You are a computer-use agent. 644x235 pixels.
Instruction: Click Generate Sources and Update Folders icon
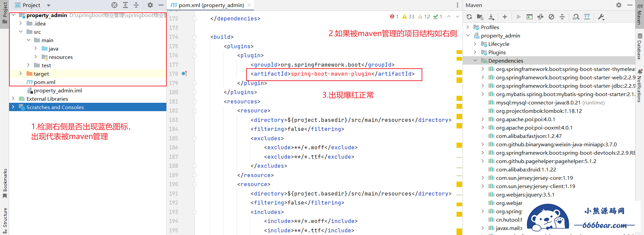[x=480, y=17]
